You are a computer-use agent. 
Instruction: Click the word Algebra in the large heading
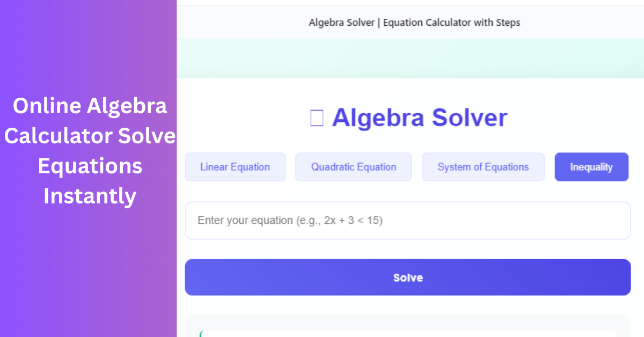click(378, 118)
